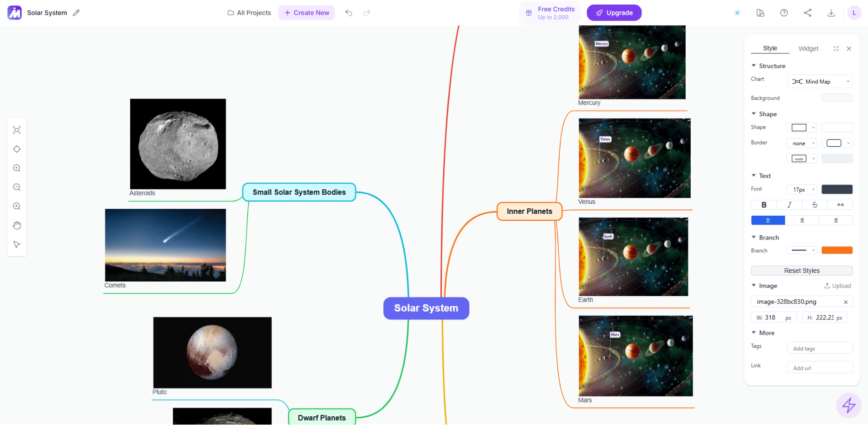Image resolution: width=868 pixels, height=425 pixels.
Task: Click the undo arrow icon
Action: (x=349, y=13)
